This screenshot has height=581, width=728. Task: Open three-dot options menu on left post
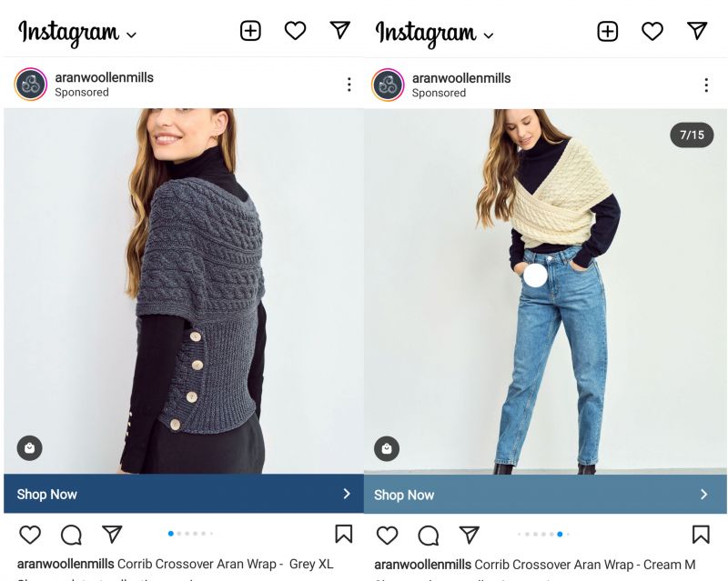click(349, 85)
